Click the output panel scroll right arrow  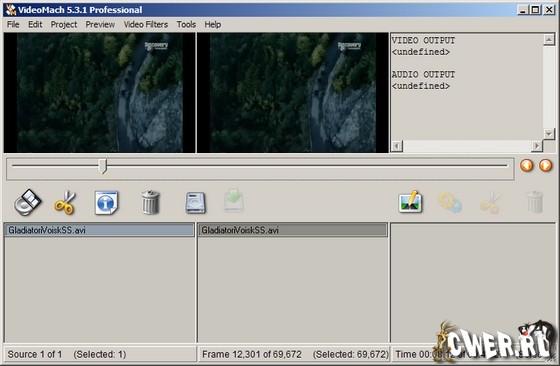(537, 146)
